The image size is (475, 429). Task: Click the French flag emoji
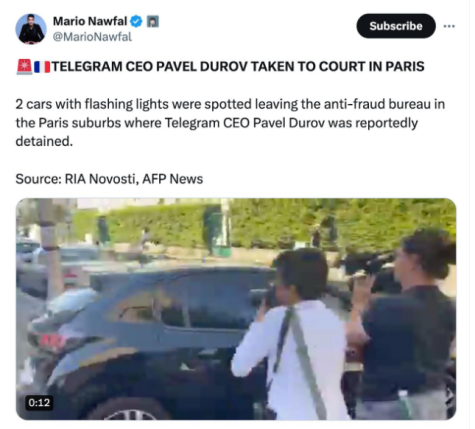(42, 67)
